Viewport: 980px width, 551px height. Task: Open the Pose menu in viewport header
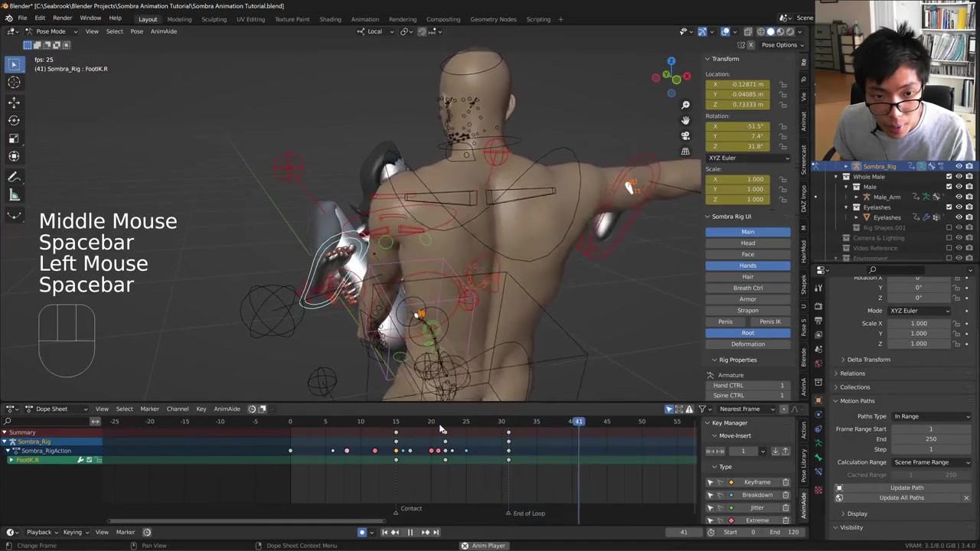click(x=136, y=31)
